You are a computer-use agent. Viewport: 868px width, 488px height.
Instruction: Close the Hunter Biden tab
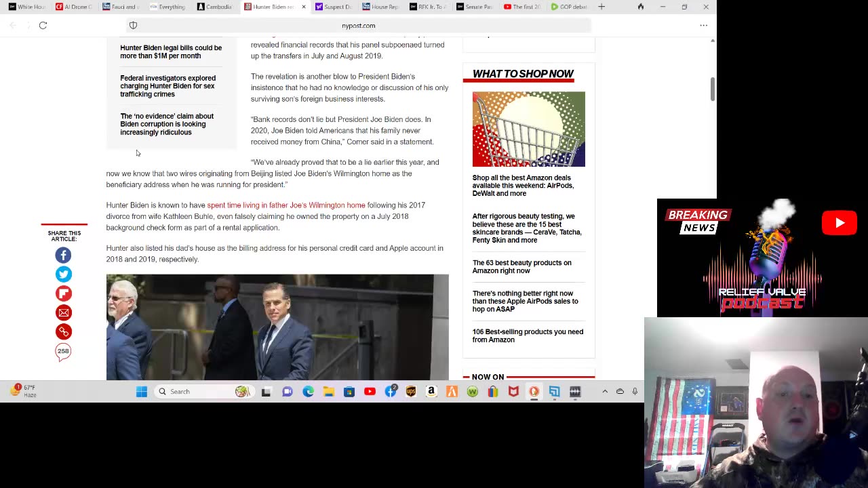(303, 7)
